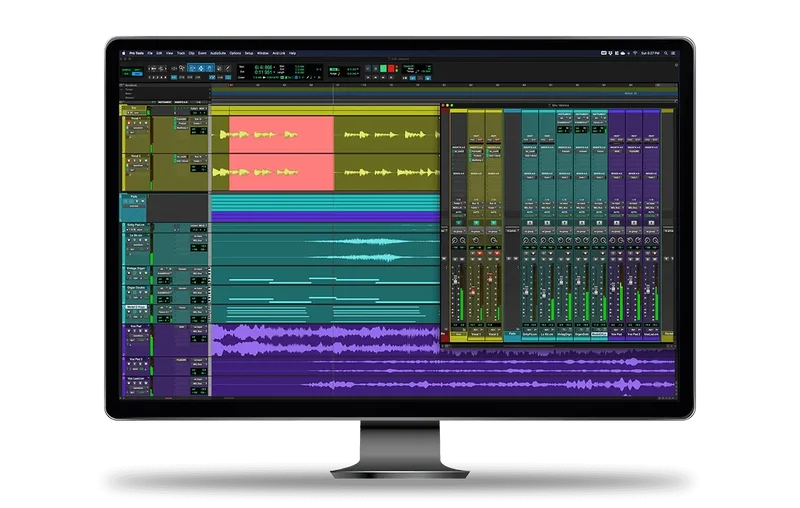Recall zoom preset 5
This screenshot has width=800, height=508.
pos(165,78)
